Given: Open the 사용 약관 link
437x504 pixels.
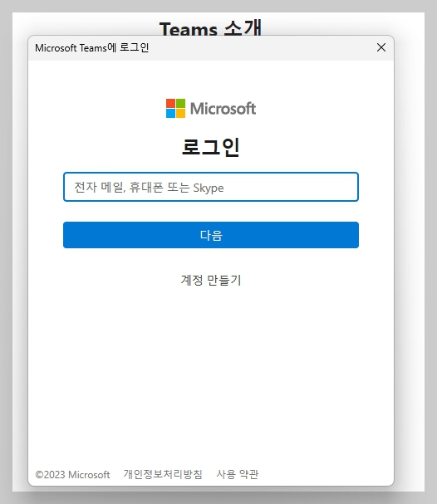Looking at the screenshot, I should [238, 474].
